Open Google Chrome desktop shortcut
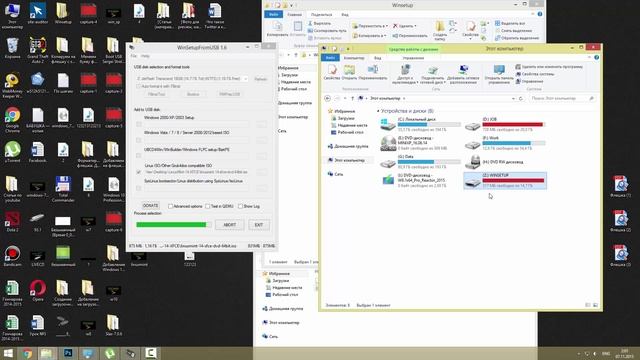 tap(12, 120)
